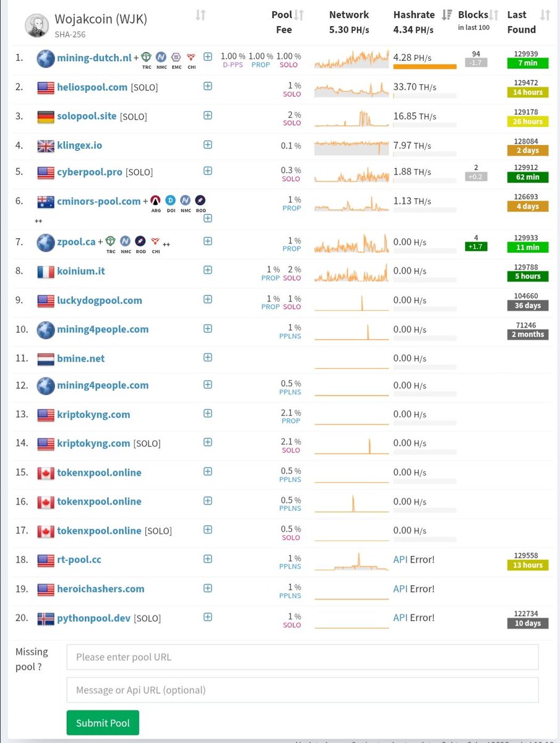Click the Submit Pool button
Image resolution: width=560 pixels, height=743 pixels.
tap(103, 723)
